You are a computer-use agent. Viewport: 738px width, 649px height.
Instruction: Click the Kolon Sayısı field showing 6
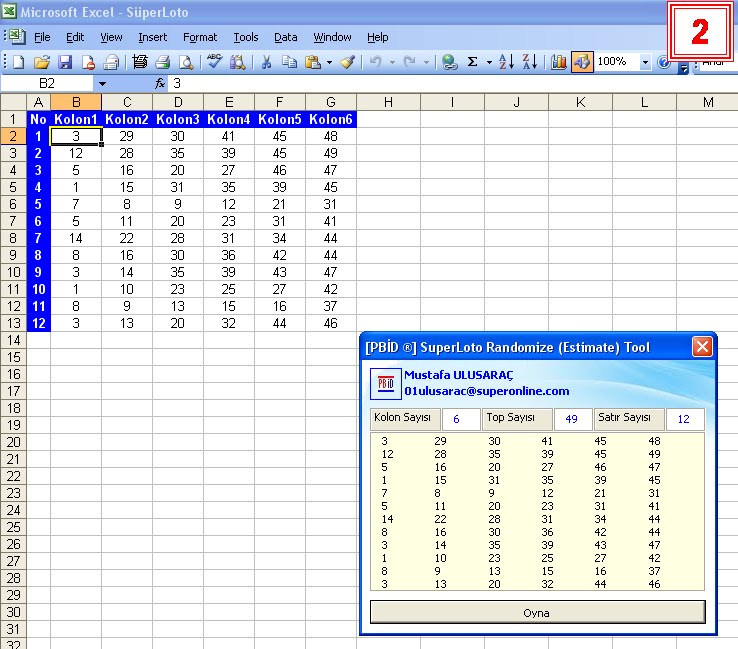point(461,419)
